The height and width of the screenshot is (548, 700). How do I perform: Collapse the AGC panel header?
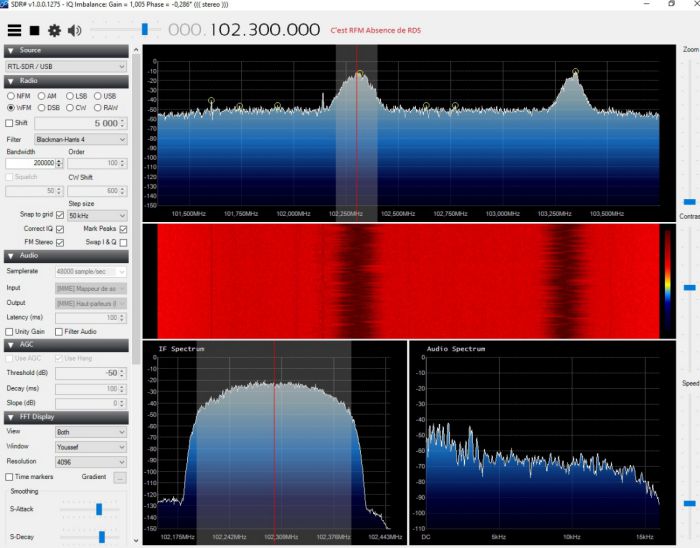pyautogui.click(x=66, y=345)
